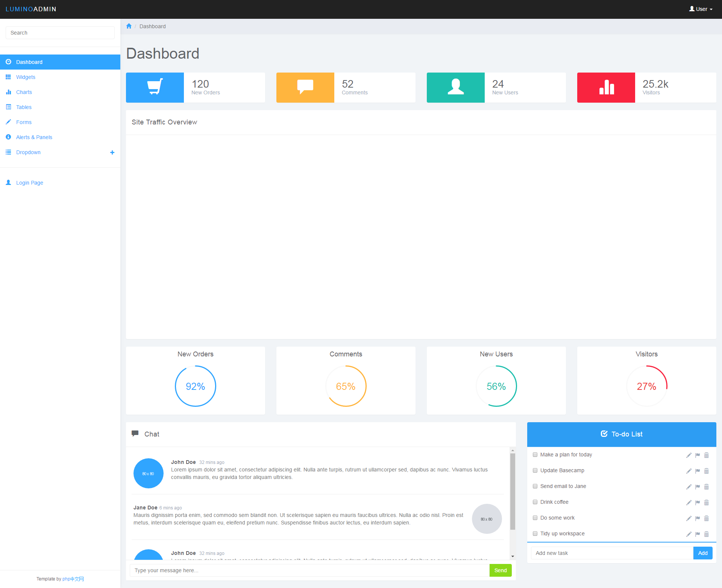Click John Doe's blue avatar thumbnail

point(149,473)
